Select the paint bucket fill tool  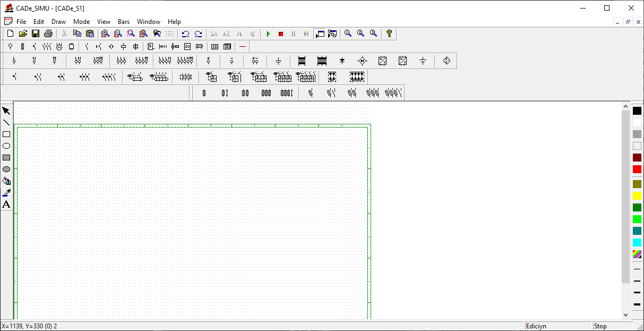point(6,181)
